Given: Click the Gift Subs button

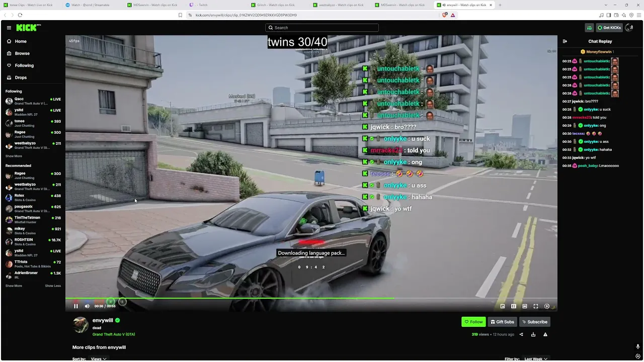Looking at the screenshot, I should 502,322.
